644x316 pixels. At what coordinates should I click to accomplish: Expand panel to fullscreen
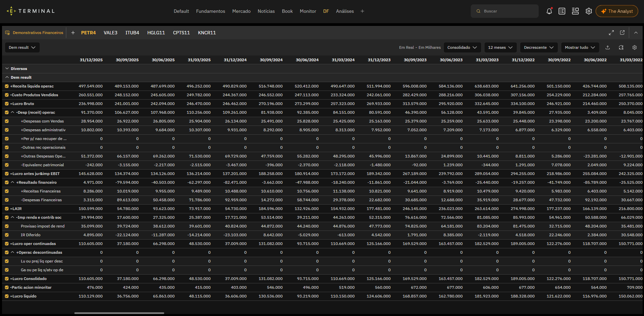click(x=611, y=33)
